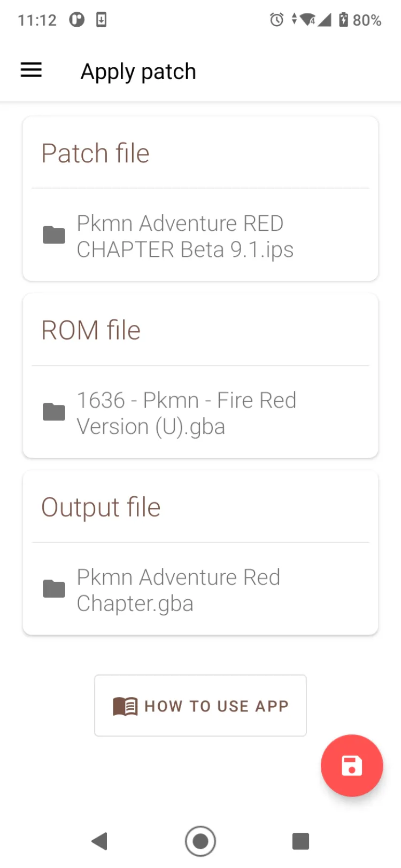Tap the Android recent apps button
The width and height of the screenshot is (401, 868).
click(300, 841)
